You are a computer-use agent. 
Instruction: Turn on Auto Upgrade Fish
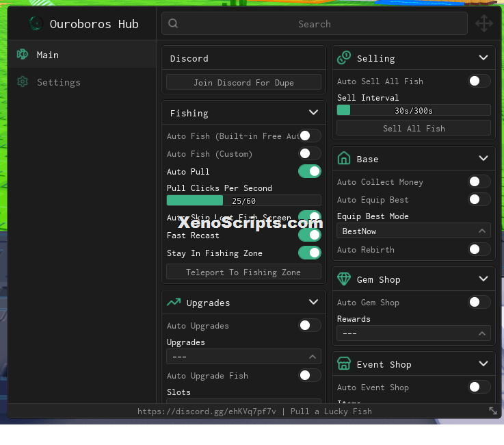(310, 375)
